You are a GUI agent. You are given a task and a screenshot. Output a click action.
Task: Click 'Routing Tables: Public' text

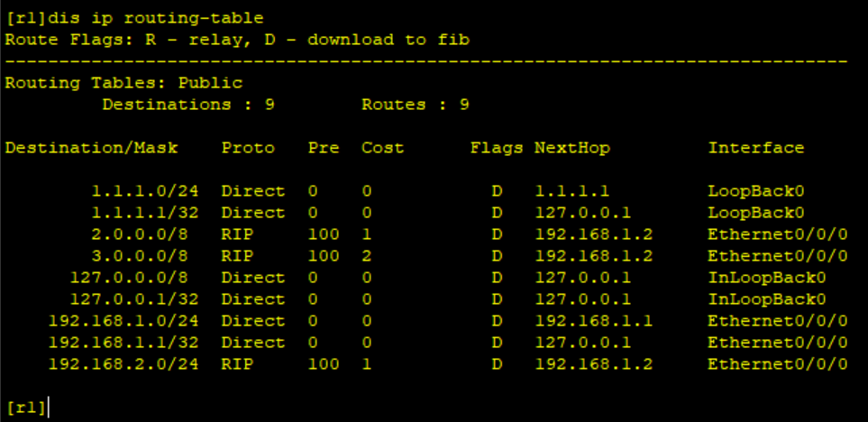(124, 83)
